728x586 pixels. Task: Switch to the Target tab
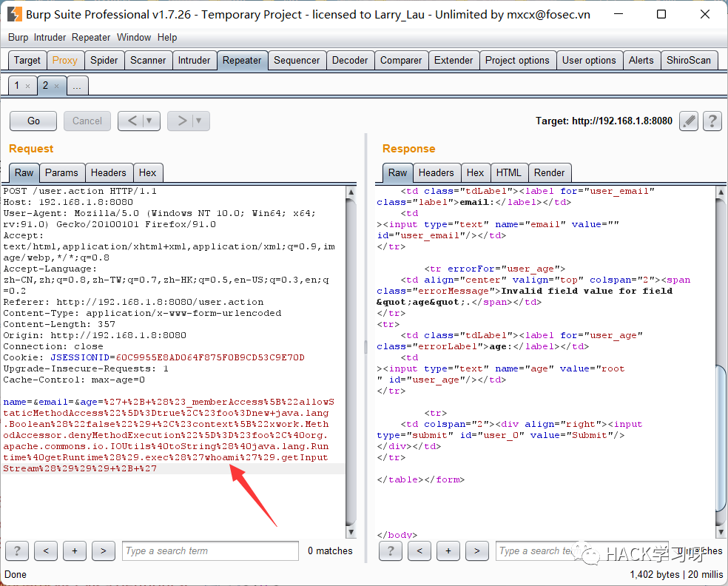click(27, 61)
